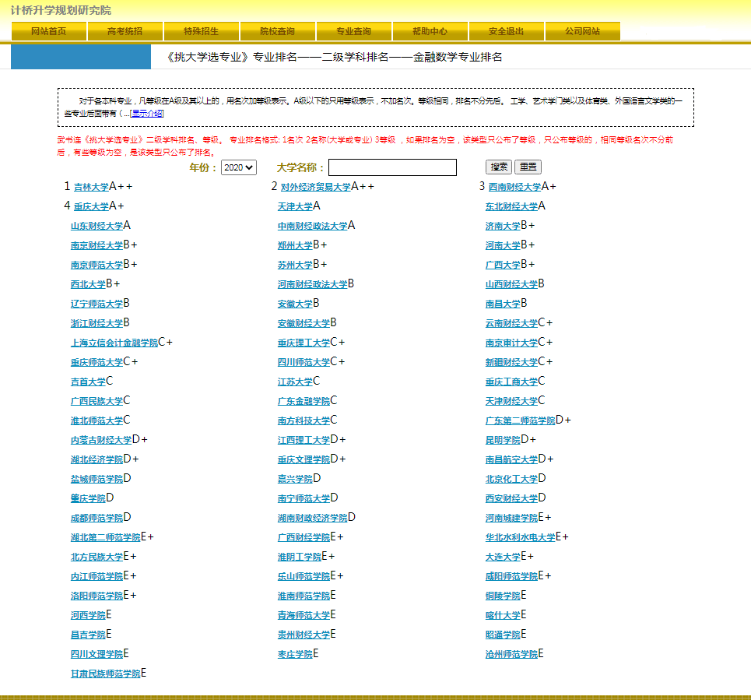The height and width of the screenshot is (700, 751).
Task: Click the 专业查询 navigation tab
Action: tap(353, 31)
